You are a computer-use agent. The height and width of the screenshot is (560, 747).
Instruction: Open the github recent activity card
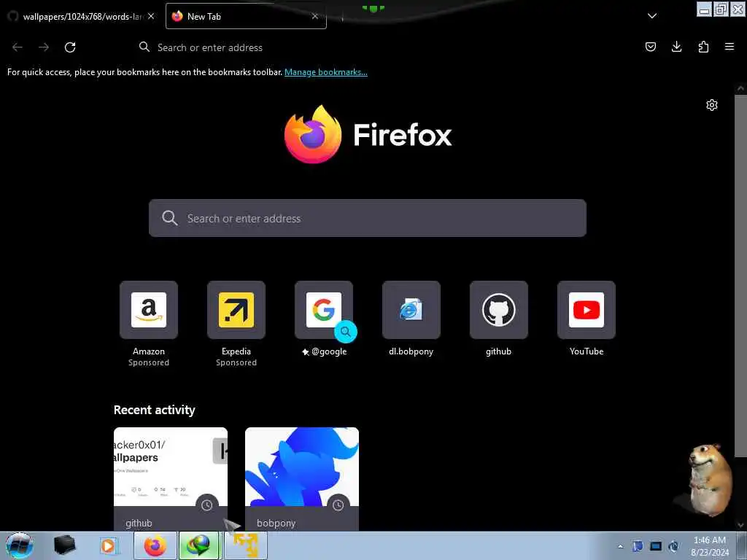(x=171, y=479)
